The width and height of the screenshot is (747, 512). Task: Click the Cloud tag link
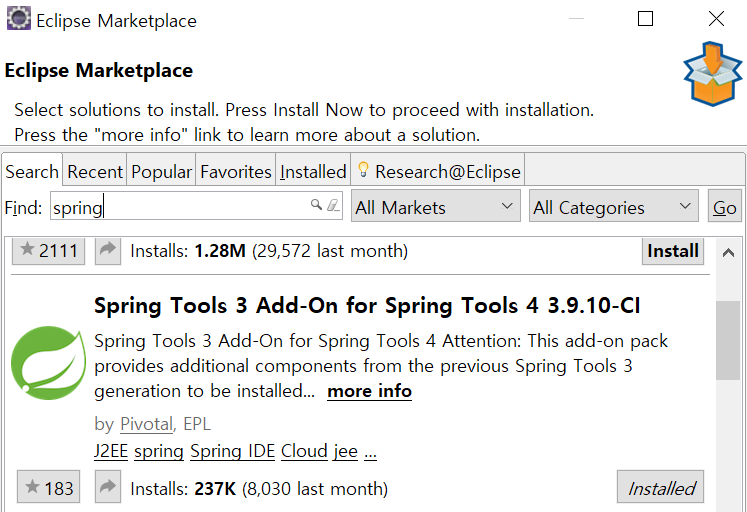pos(304,451)
